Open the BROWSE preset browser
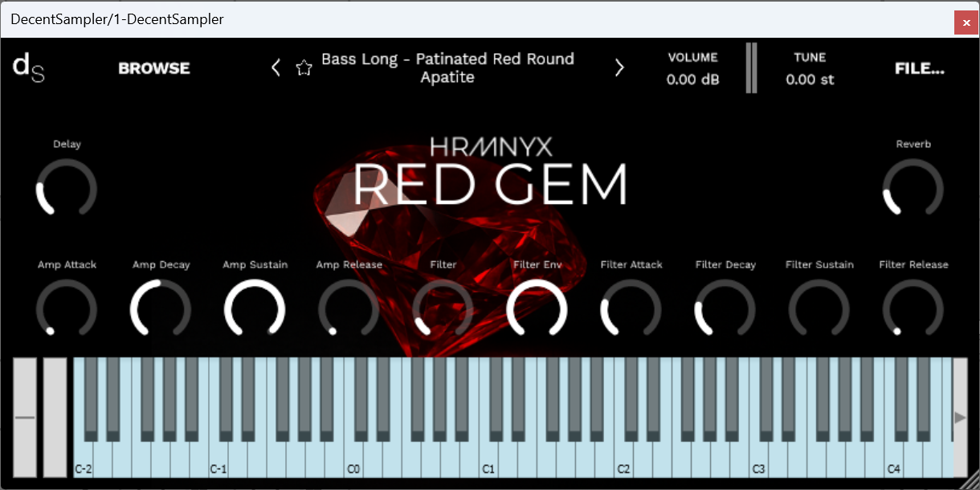The image size is (980, 490). [x=153, y=68]
